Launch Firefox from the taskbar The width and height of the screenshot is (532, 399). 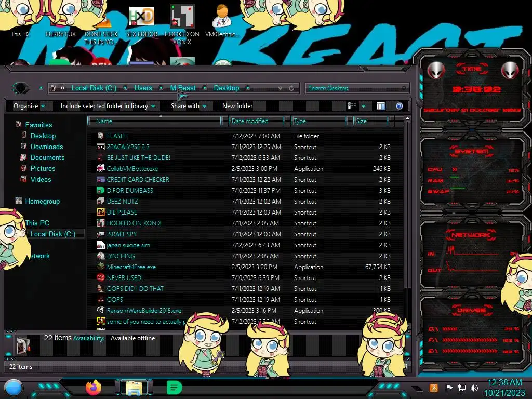tap(94, 388)
